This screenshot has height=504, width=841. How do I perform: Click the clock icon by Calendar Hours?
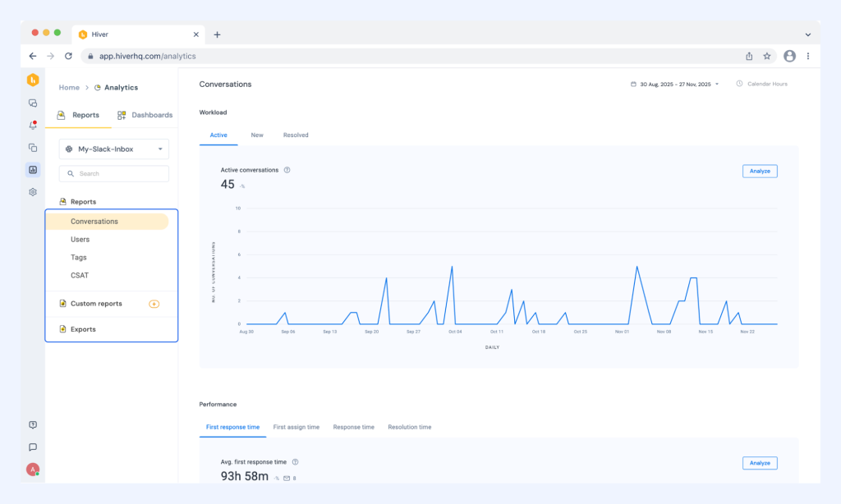point(739,84)
